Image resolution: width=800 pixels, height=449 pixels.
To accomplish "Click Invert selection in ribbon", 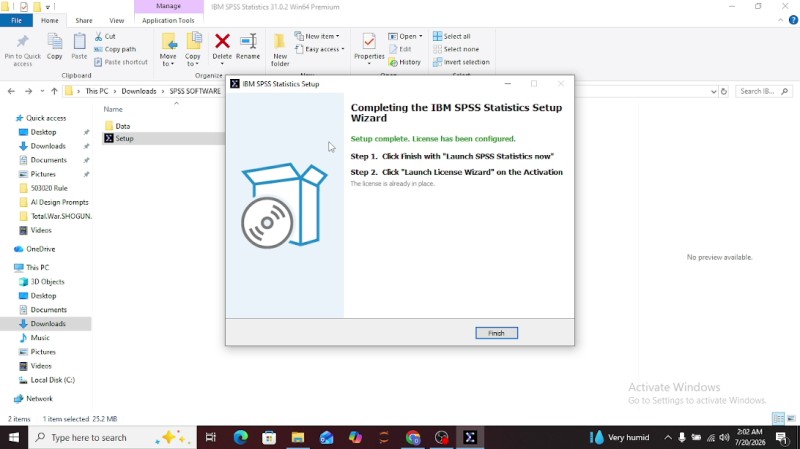I will pos(461,62).
